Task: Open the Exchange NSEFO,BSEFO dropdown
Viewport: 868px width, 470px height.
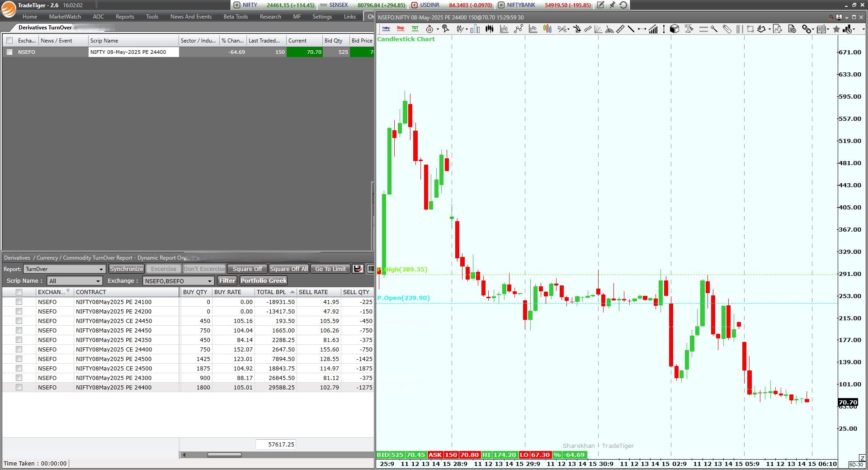Action: (178, 281)
